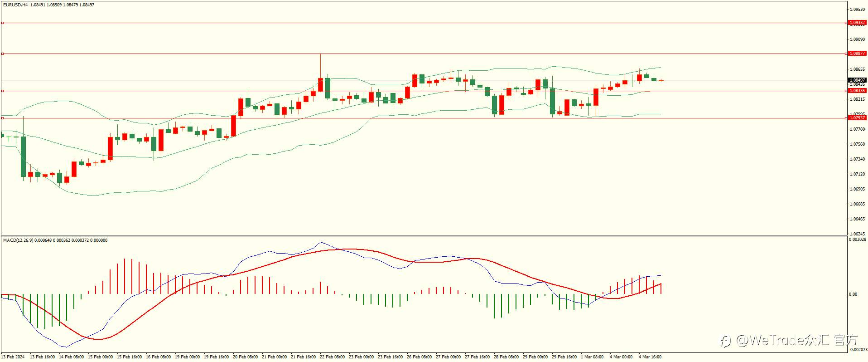Click the 21 Feb 16:00 time label
Image resolution: width=868 pixels, height=362 pixels.
click(x=304, y=357)
